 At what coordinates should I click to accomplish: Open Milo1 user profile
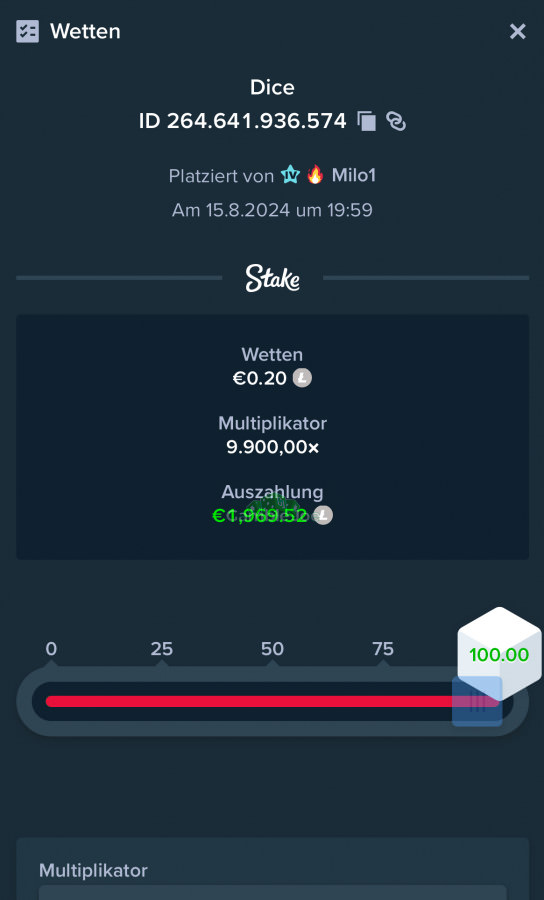(353, 175)
